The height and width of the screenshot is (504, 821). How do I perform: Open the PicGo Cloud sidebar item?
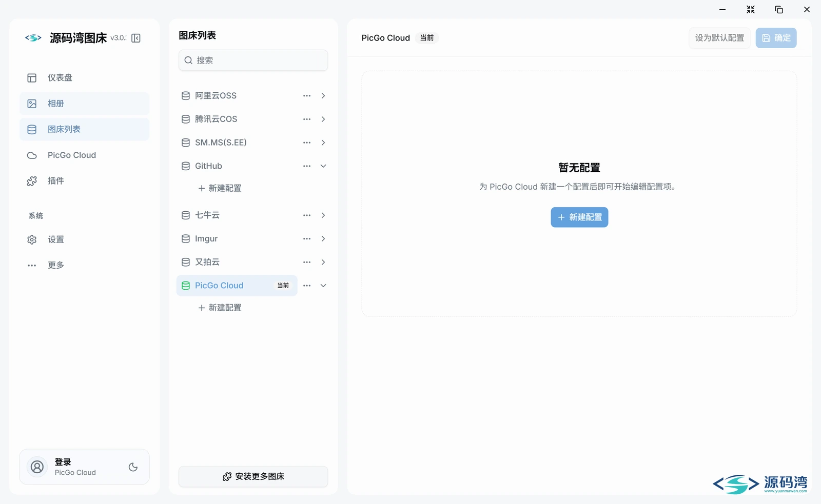click(84, 155)
